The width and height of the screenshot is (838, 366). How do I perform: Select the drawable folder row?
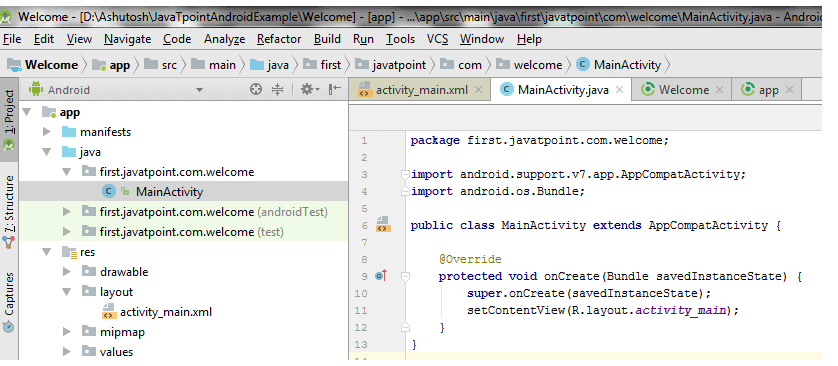click(x=183, y=272)
